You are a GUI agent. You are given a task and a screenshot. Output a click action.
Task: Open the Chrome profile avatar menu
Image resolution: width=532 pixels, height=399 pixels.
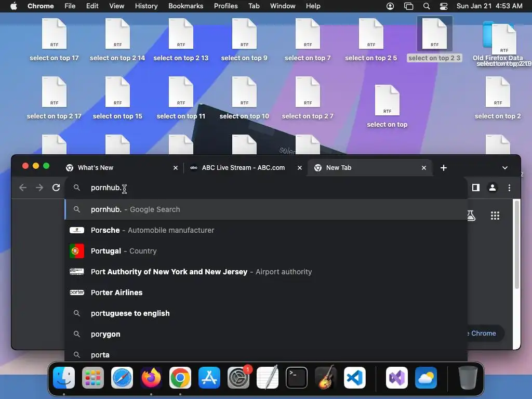tap(493, 188)
